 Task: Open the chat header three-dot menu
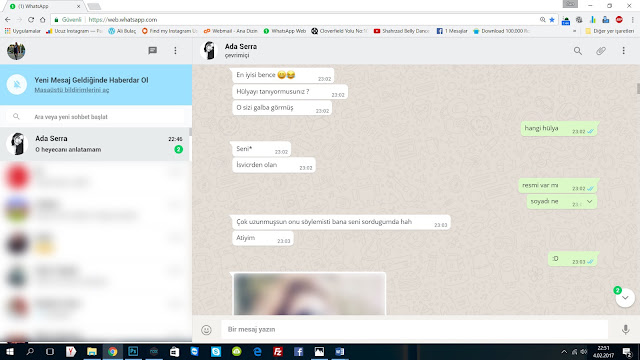(623, 51)
